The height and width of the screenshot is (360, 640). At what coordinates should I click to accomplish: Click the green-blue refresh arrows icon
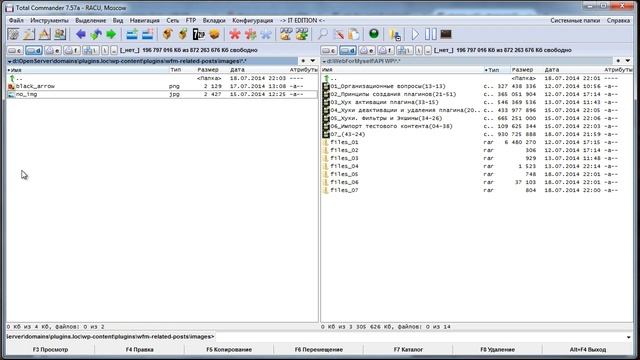click(x=96, y=34)
